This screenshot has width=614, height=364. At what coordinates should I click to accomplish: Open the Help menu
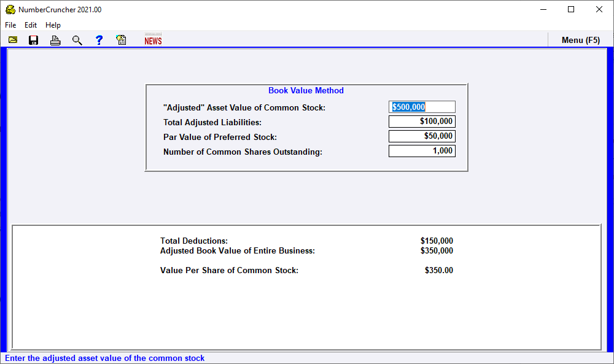53,25
